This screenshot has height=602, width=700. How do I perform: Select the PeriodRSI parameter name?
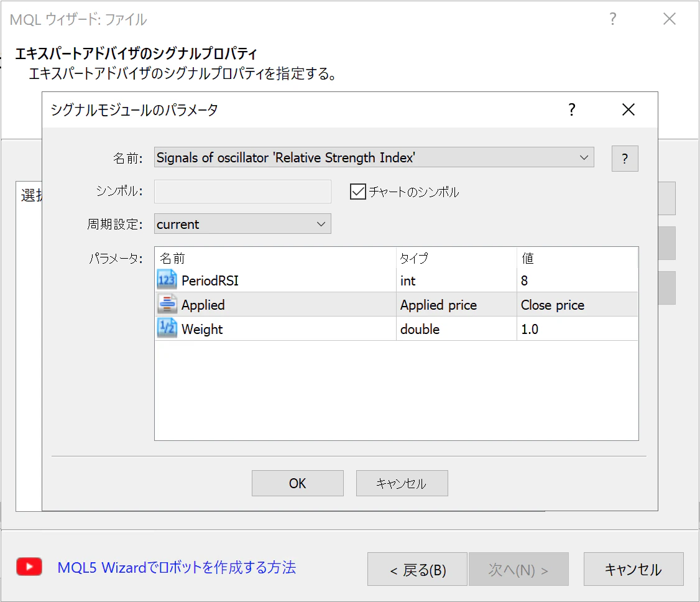(x=210, y=280)
